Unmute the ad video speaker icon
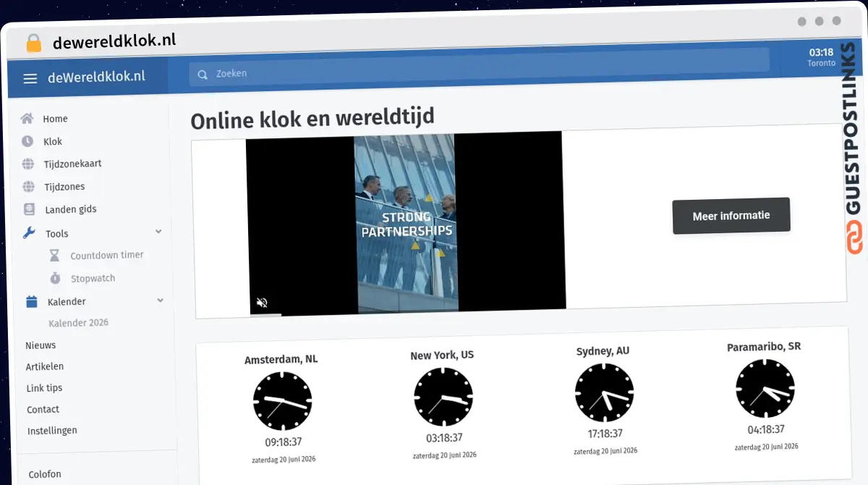This screenshot has width=868, height=485. point(263,303)
